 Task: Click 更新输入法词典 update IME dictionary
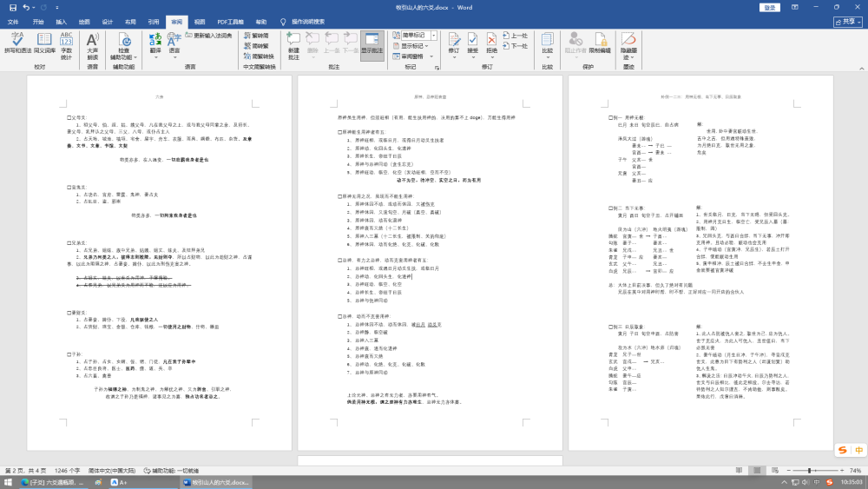tap(208, 36)
